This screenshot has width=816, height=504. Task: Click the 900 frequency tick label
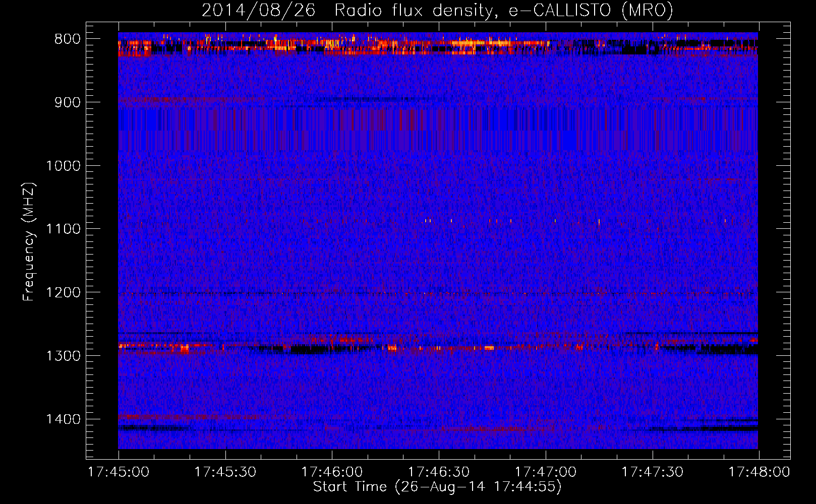[x=68, y=102]
